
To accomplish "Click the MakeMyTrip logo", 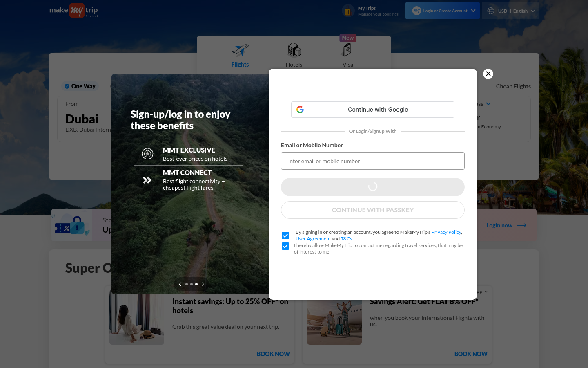I will click(x=73, y=10).
